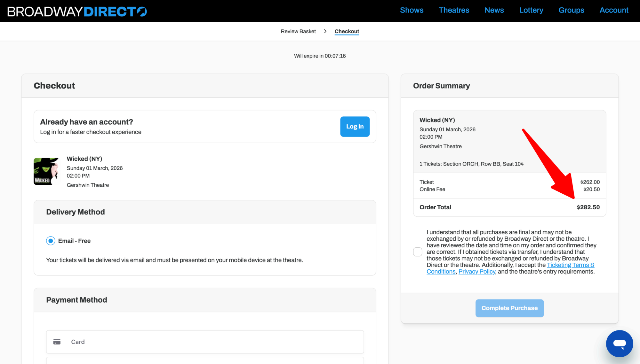
Task: Open Ticketing Terms & Conditions link
Action: click(x=570, y=265)
